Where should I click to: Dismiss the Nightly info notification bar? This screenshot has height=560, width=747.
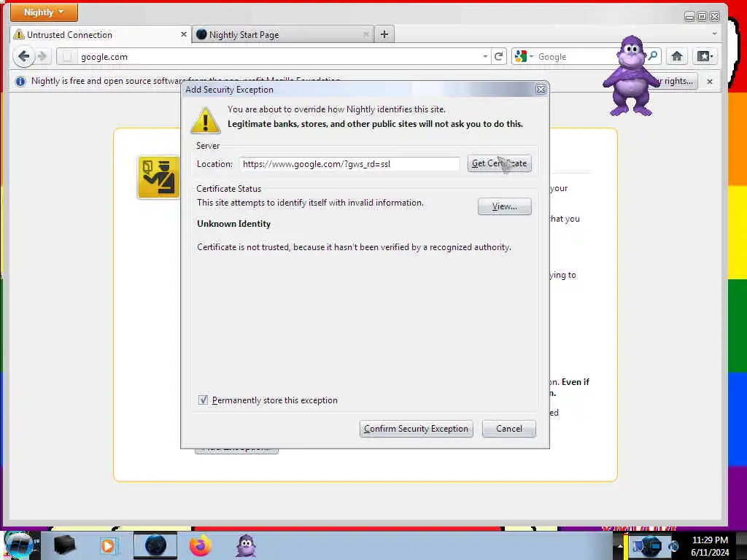pyautogui.click(x=709, y=82)
